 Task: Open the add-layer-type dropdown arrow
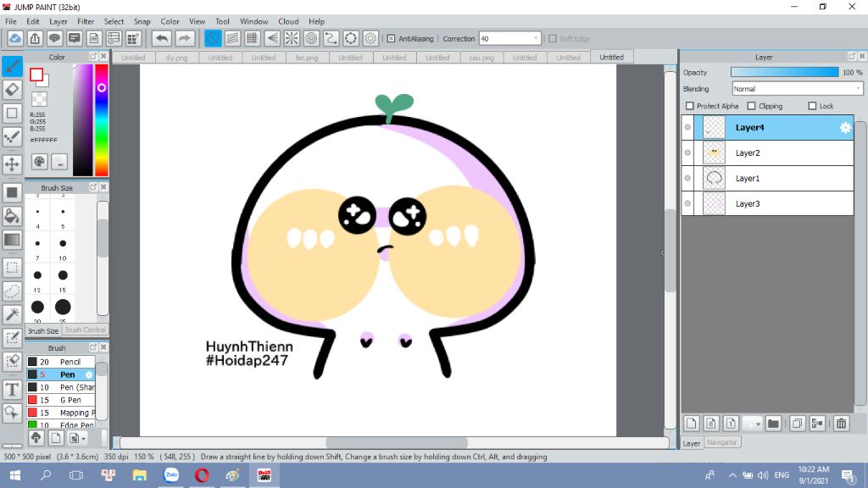pyautogui.click(x=758, y=424)
